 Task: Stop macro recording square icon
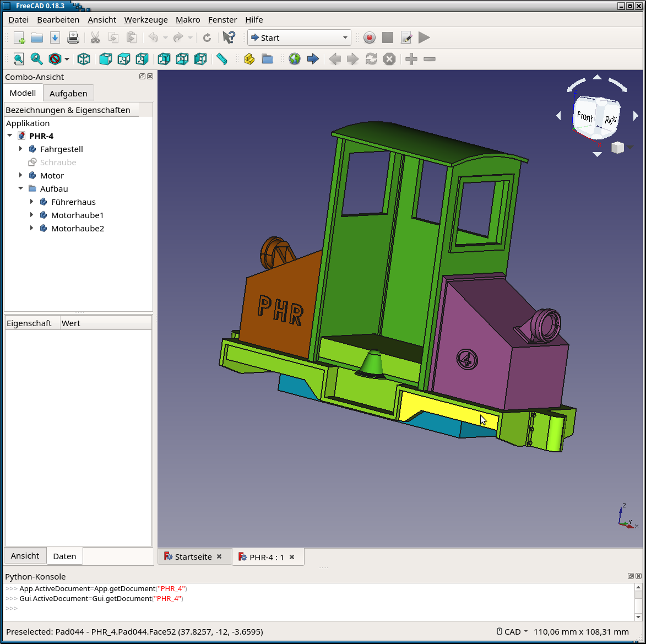coord(387,37)
